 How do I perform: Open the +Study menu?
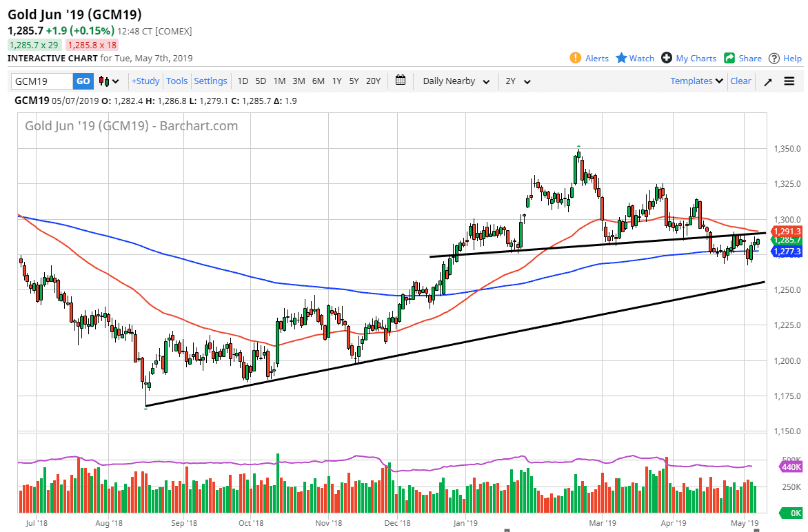(145, 81)
